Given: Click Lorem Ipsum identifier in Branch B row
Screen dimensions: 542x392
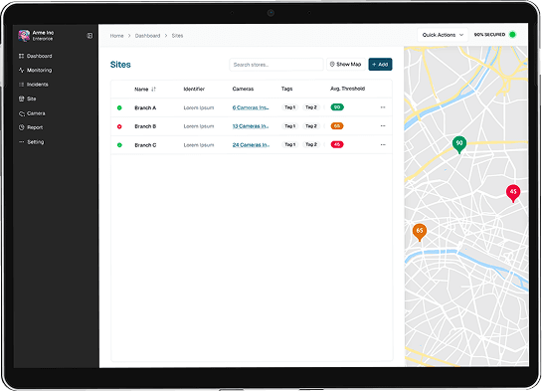Looking at the screenshot, I should pyautogui.click(x=199, y=126).
